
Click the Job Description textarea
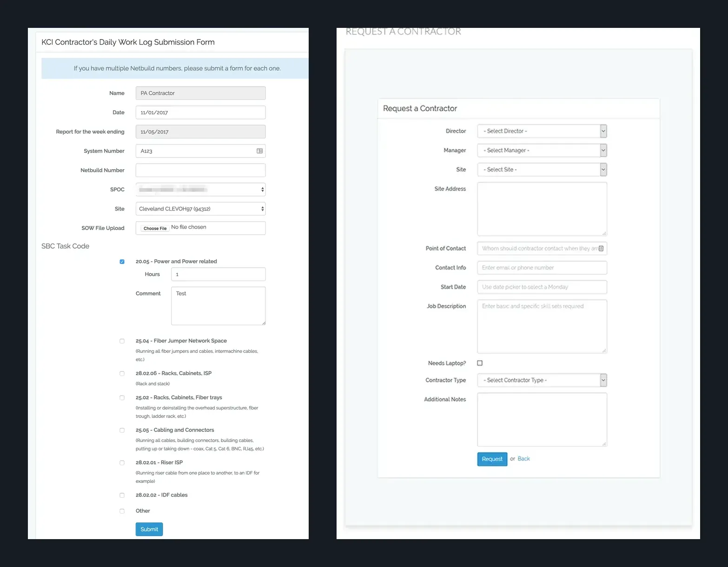(x=542, y=326)
